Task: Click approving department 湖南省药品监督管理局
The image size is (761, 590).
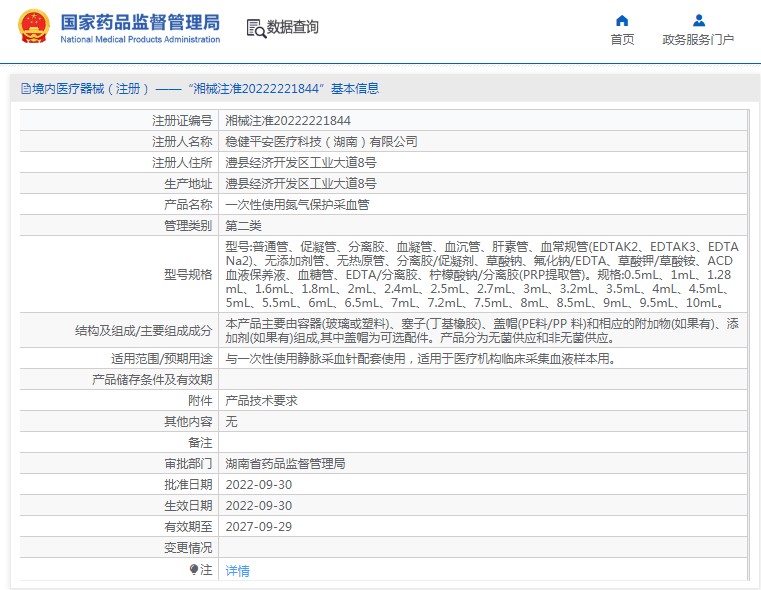Action: [x=285, y=464]
